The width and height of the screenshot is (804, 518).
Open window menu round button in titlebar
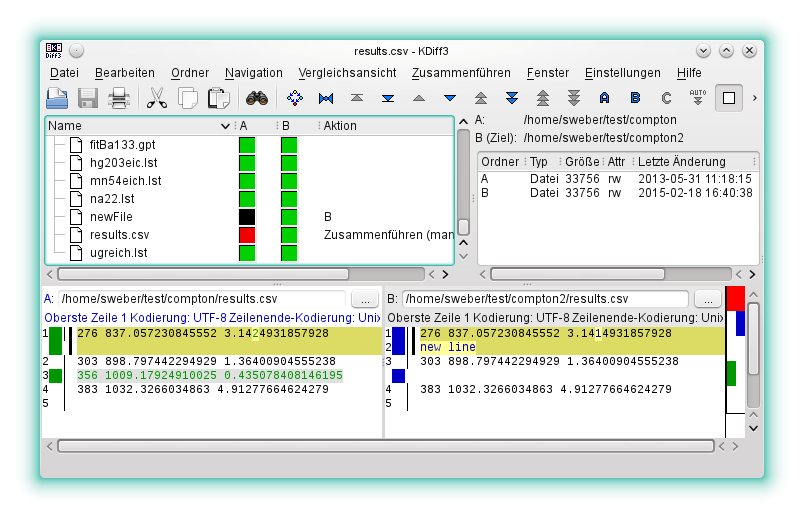click(x=76, y=51)
